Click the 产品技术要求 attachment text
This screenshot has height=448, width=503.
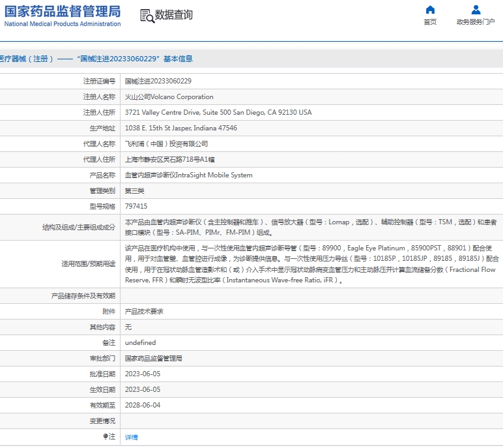pyautogui.click(x=144, y=312)
